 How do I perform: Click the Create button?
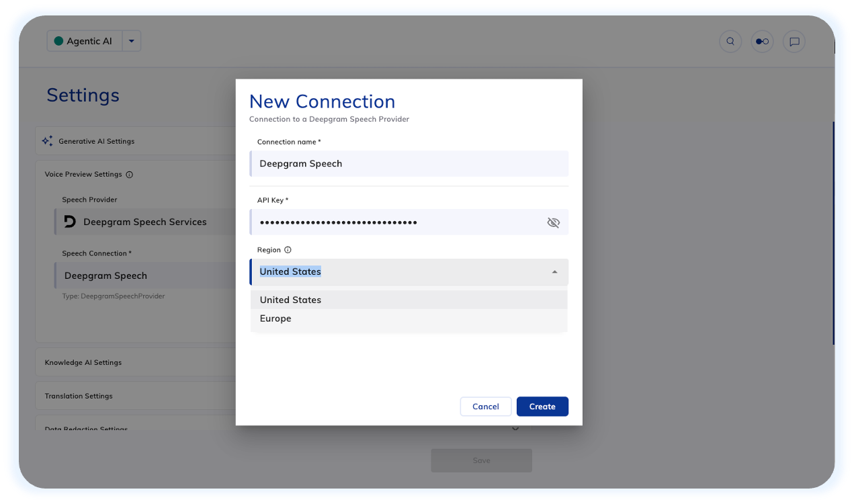(x=542, y=407)
